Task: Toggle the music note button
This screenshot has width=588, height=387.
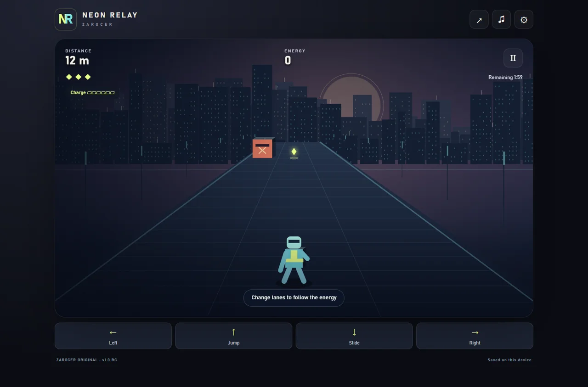Action: pyautogui.click(x=501, y=20)
